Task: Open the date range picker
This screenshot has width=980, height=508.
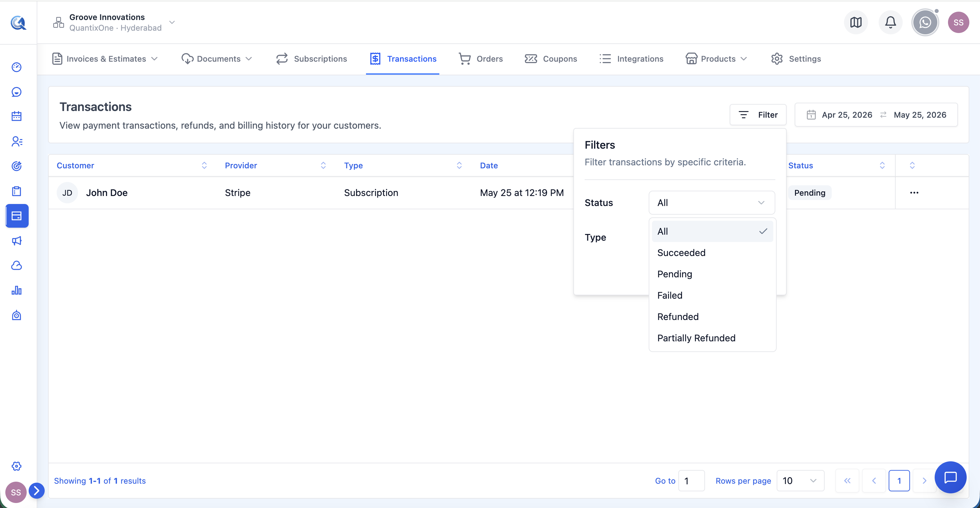Action: click(x=876, y=115)
